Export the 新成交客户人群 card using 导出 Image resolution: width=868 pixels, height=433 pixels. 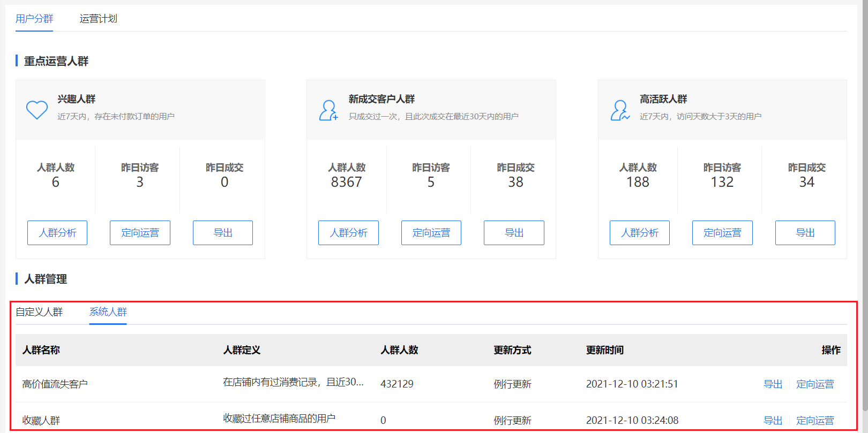coord(514,233)
